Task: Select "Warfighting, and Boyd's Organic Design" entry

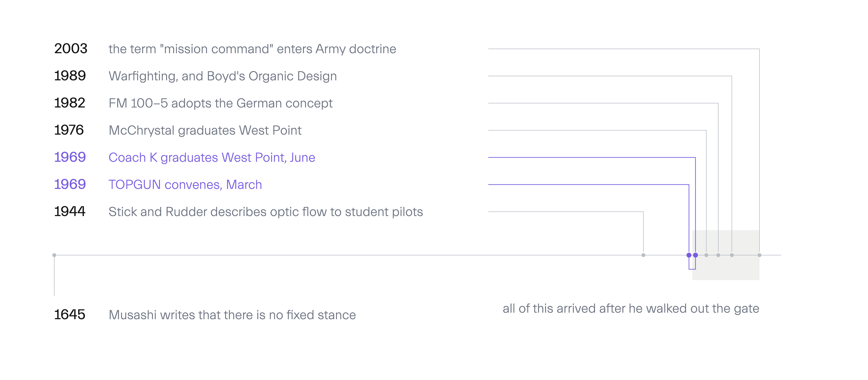Action: click(223, 76)
